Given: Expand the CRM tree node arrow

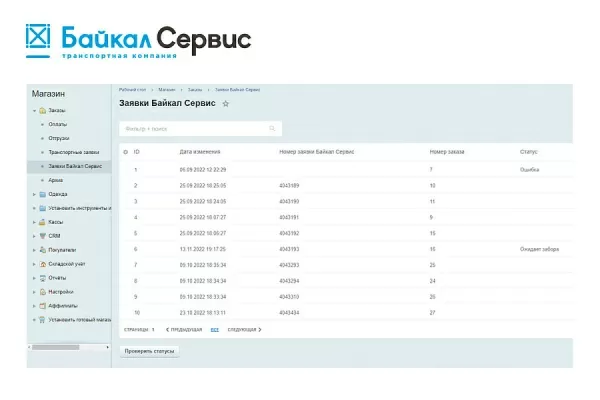Looking at the screenshot, I should point(34,236).
